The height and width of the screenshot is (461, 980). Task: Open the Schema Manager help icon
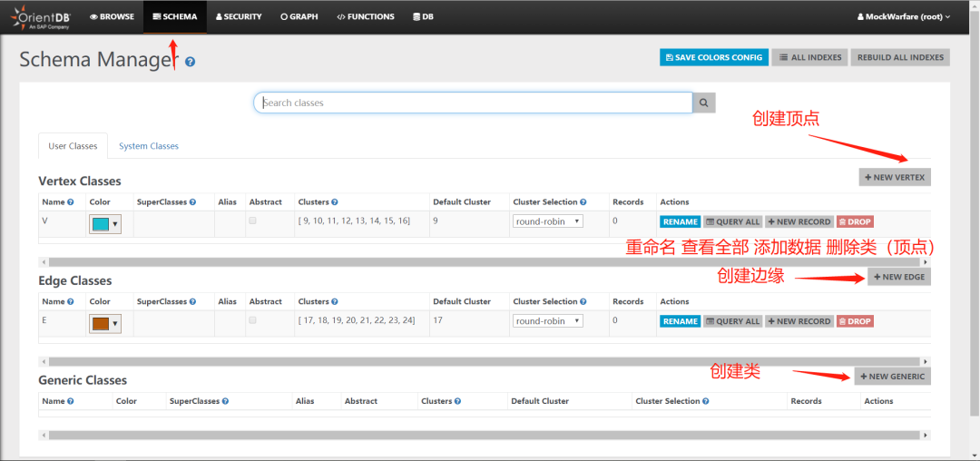[x=190, y=62]
